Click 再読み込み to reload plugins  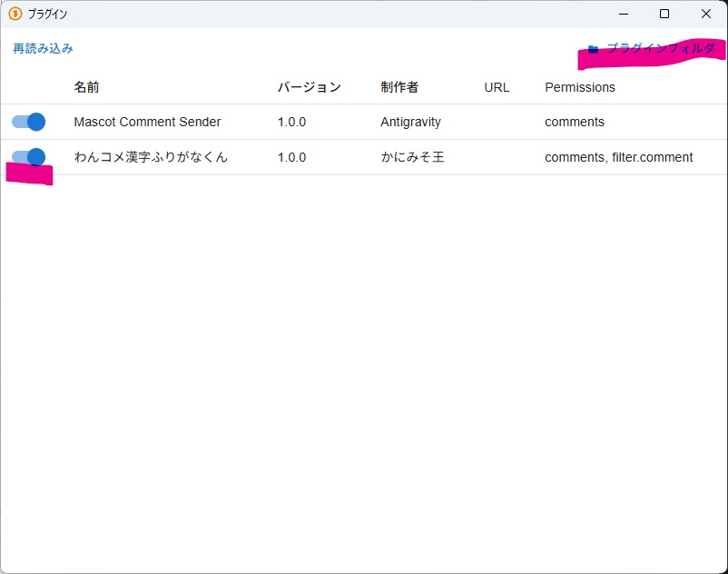coord(43,48)
